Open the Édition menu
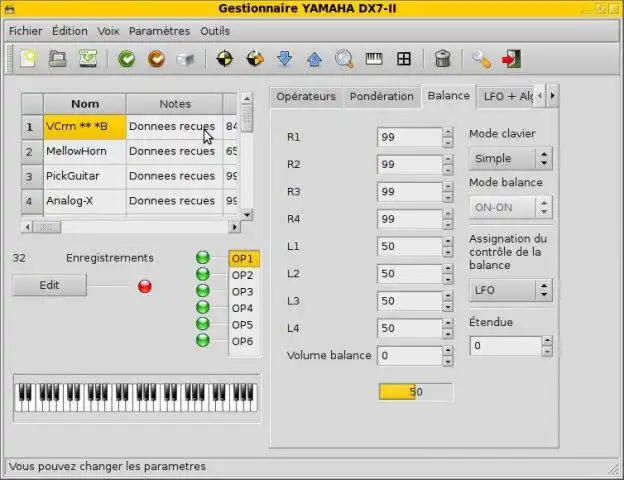The height and width of the screenshot is (480, 624). click(x=70, y=31)
